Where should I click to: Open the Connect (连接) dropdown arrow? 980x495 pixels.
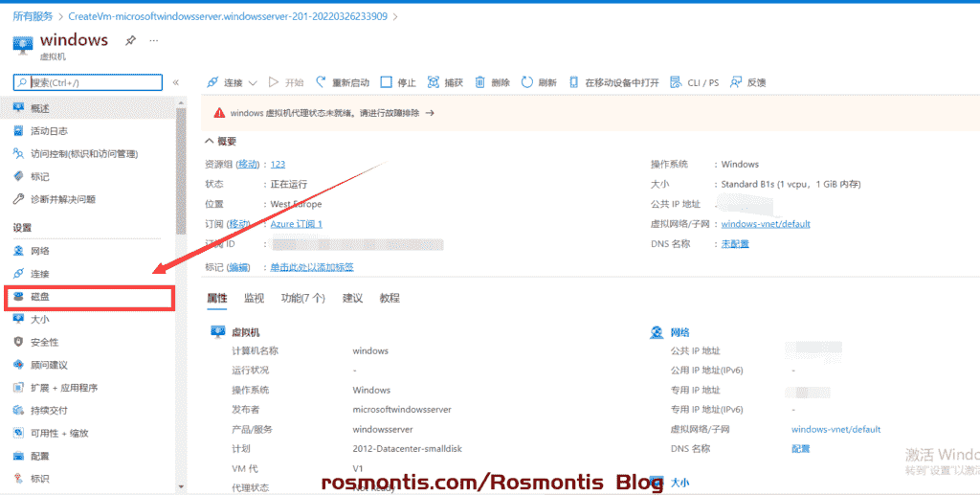(253, 82)
